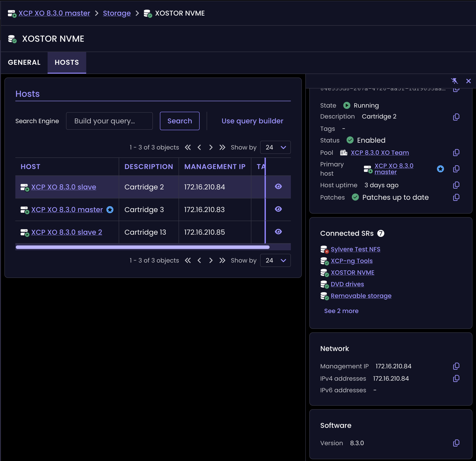Copy the Management IP in the Network card
The image size is (476, 461).
[456, 366]
